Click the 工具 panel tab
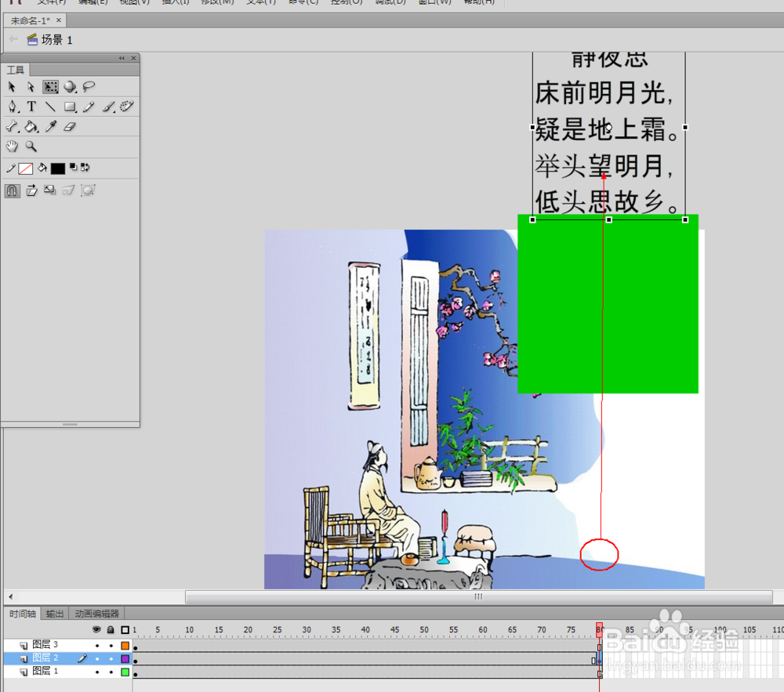Viewport: 784px width, 692px height. (15, 70)
